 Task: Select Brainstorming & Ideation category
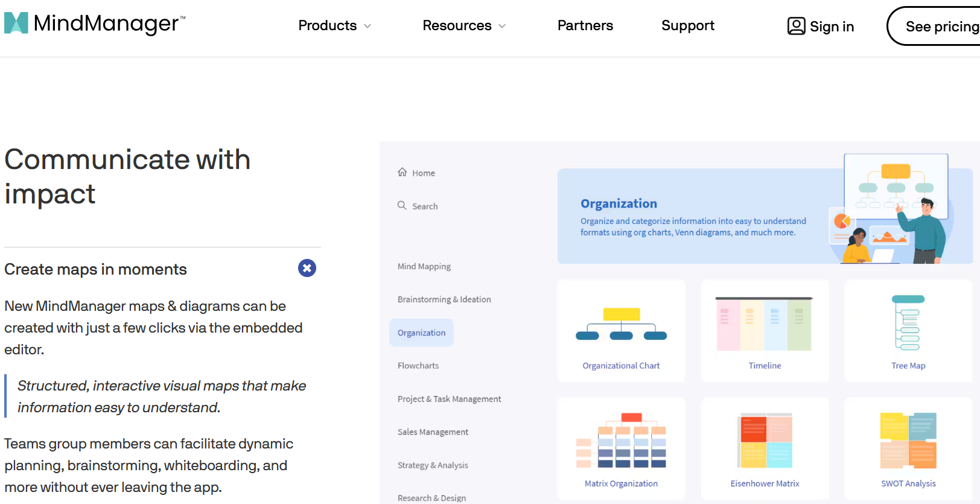pyautogui.click(x=444, y=299)
